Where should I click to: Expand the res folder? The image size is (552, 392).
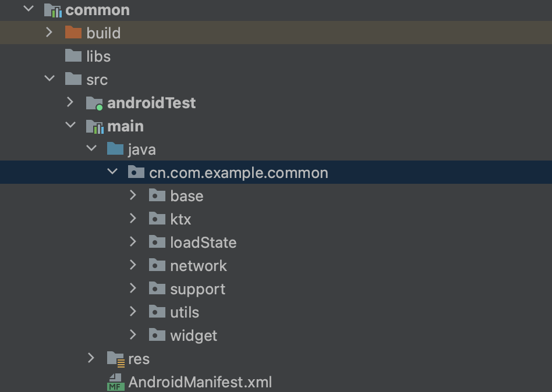coord(91,358)
